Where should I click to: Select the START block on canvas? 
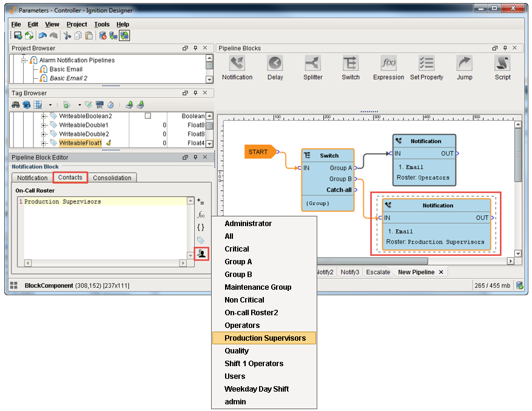[x=260, y=152]
